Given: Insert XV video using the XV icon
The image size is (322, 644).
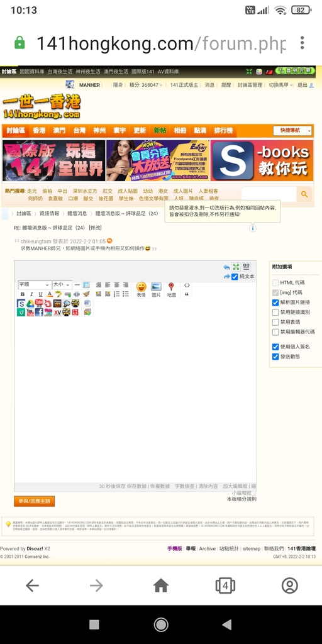Looking at the screenshot, I should [57, 313].
